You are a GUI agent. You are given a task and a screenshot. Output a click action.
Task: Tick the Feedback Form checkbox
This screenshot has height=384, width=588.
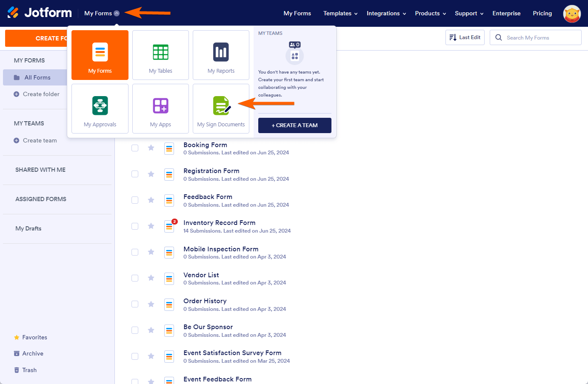click(x=135, y=200)
